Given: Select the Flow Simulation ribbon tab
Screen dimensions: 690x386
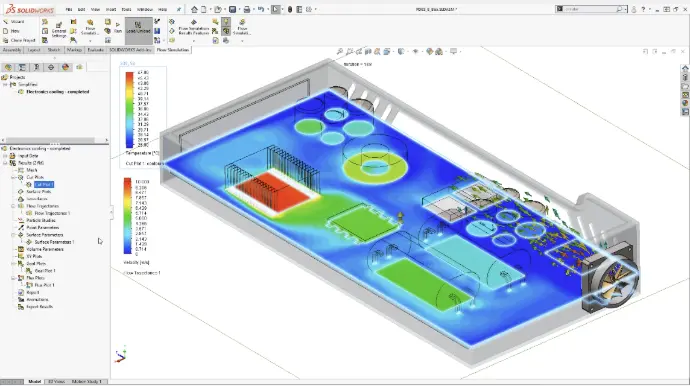Looking at the screenshot, I should tap(173, 50).
